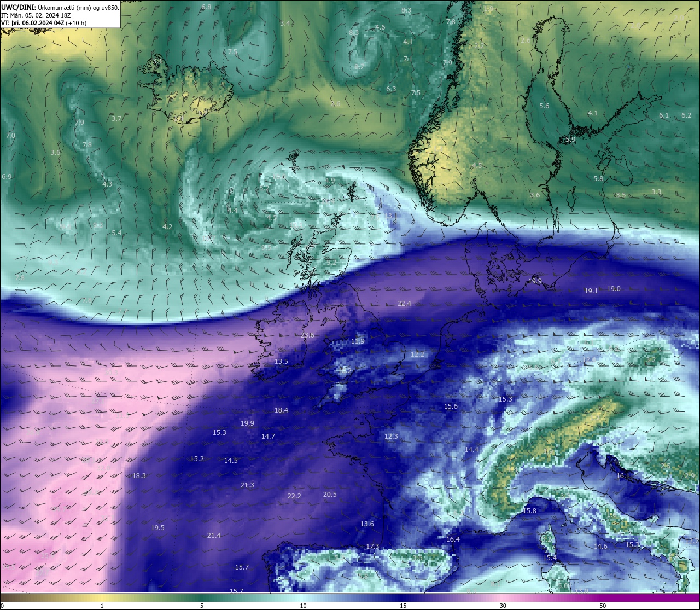Click the 3.4 value label
700x610 pixels.
(x=285, y=24)
